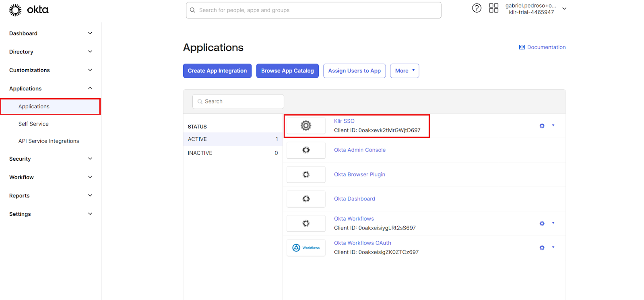
Task: Click Okta Workflows Client ID text
Action: [x=375, y=228]
